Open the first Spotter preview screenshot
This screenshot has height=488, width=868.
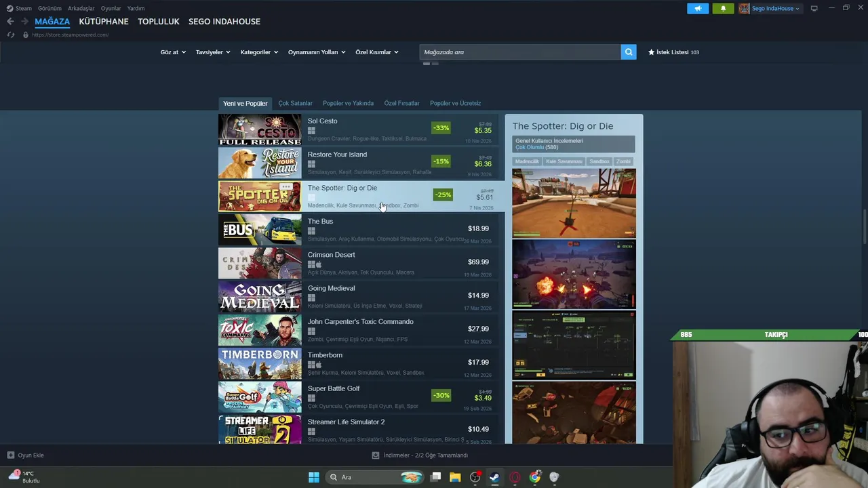coord(574,203)
